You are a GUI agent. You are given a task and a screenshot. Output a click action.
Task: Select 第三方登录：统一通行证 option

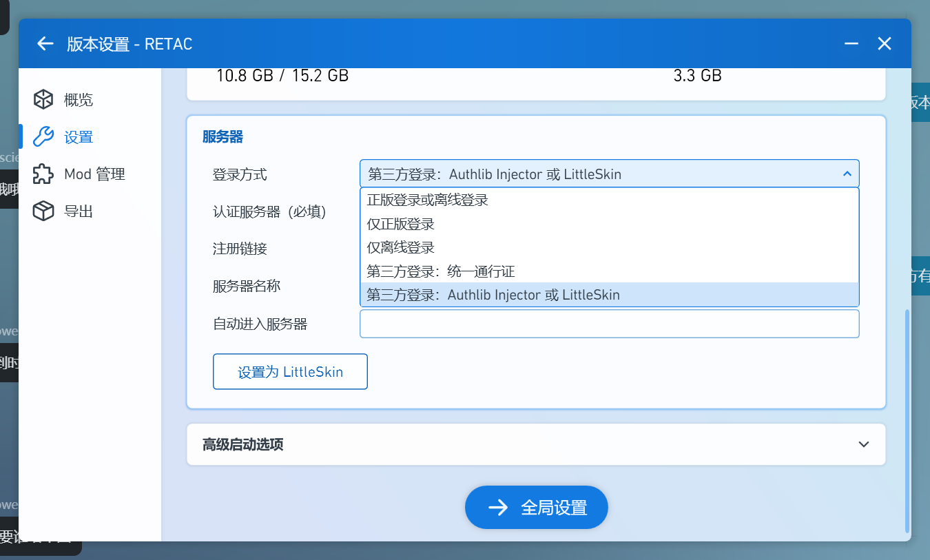(441, 271)
